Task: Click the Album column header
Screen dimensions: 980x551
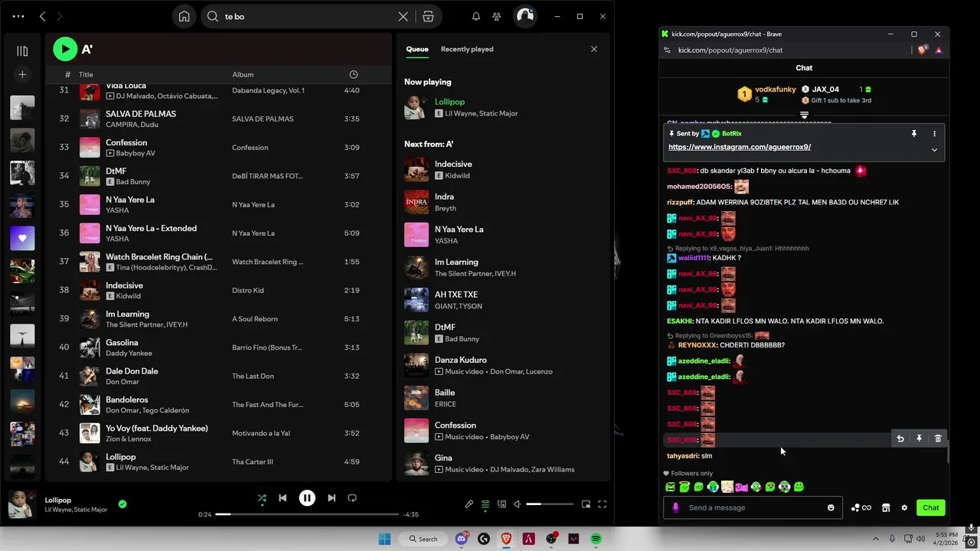Action: tap(243, 74)
